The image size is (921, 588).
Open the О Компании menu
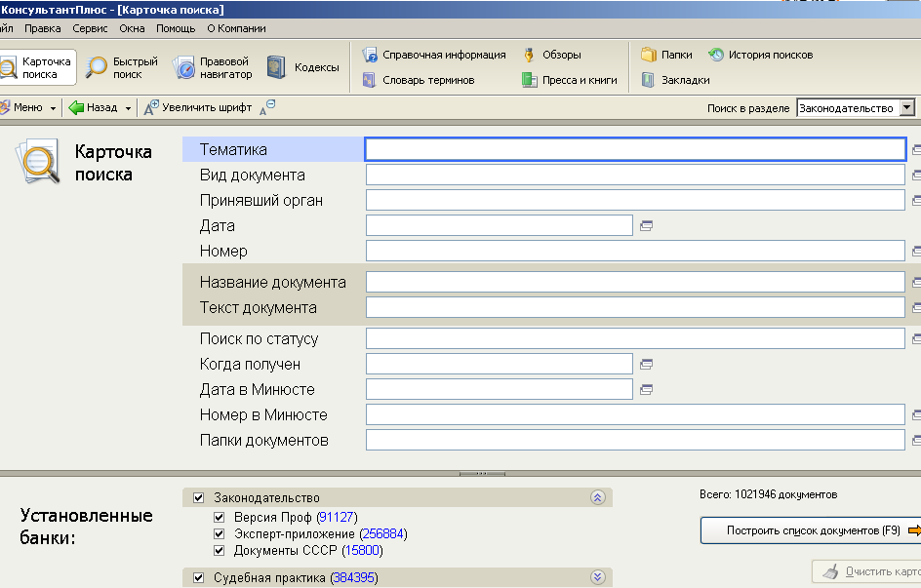(236, 28)
